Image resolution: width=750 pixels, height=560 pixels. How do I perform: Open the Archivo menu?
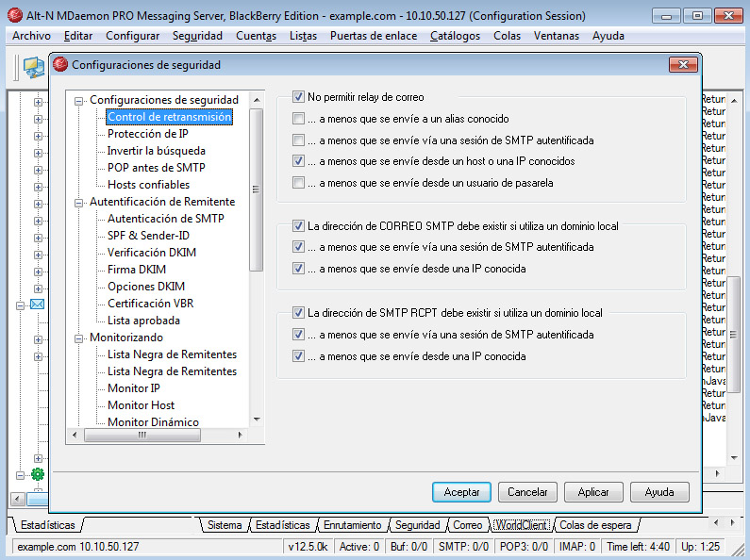[31, 36]
